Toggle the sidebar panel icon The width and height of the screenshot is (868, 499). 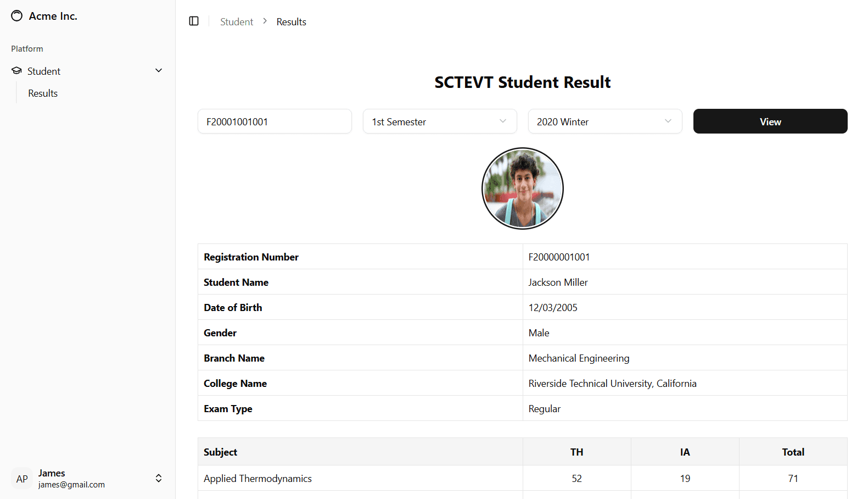[x=194, y=21]
